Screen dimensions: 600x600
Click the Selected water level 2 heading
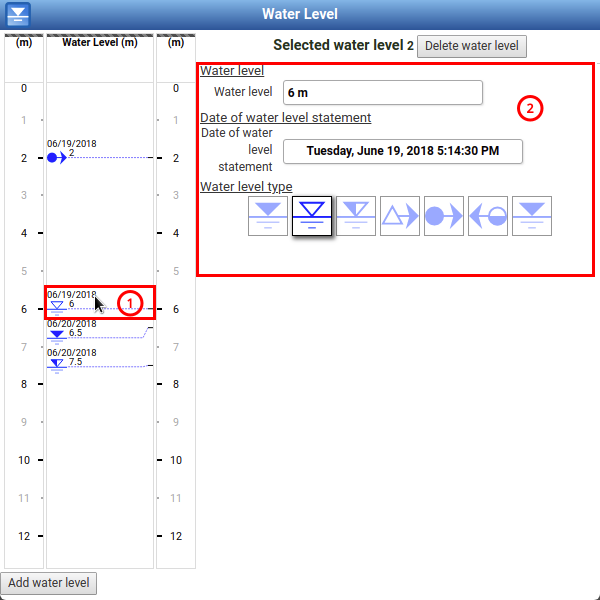coord(343,45)
